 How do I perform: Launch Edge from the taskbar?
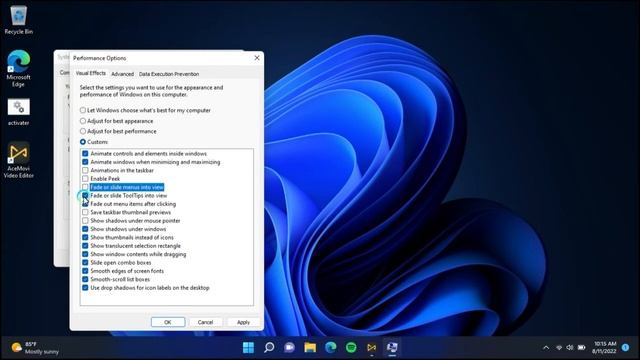tap(331, 347)
